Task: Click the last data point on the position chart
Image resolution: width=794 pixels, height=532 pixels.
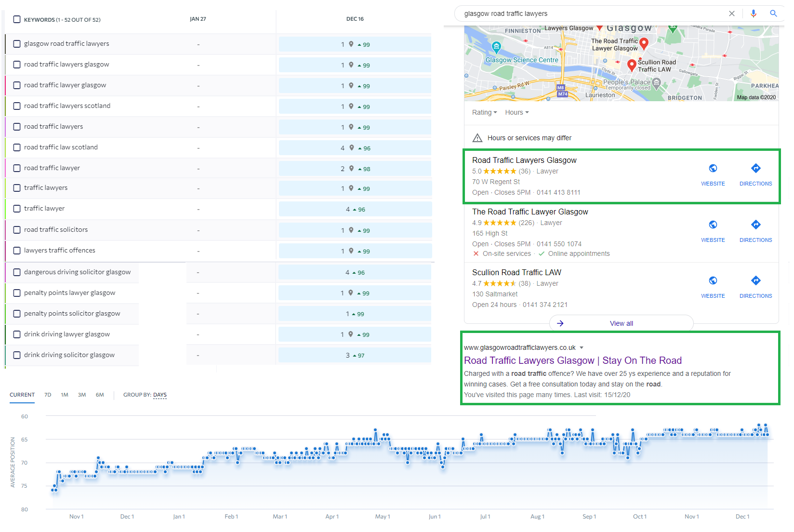Action: click(768, 435)
